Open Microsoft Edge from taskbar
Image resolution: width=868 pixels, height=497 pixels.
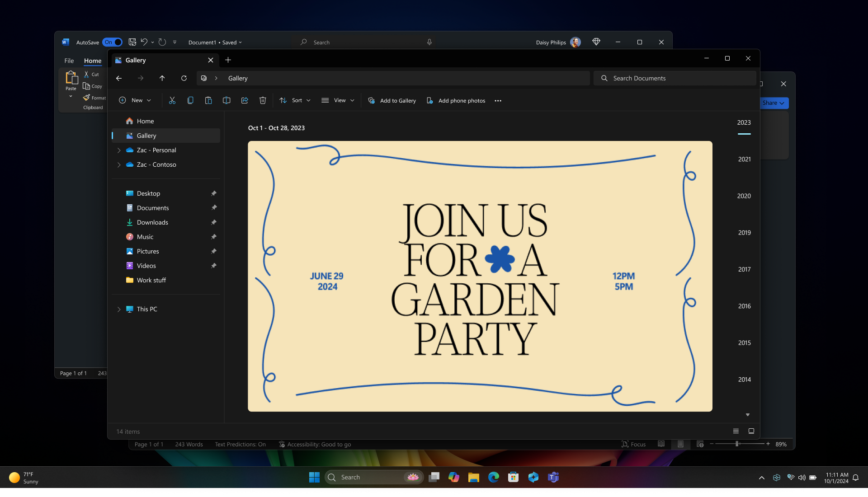tap(493, 477)
